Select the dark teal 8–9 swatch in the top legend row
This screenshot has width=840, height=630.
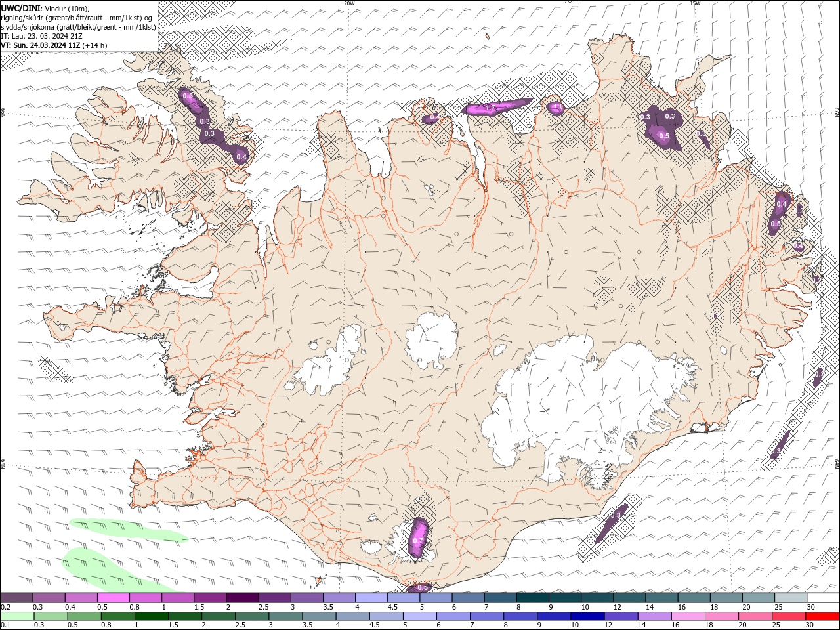tap(533, 598)
